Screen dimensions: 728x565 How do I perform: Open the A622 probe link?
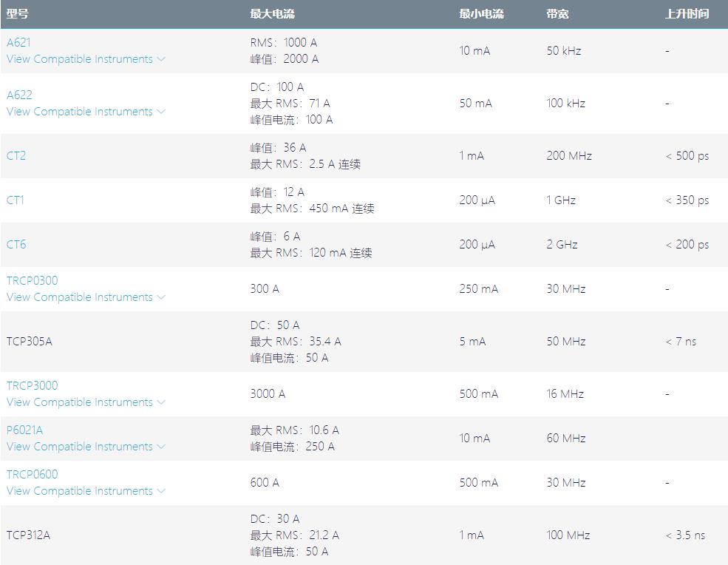point(19,95)
